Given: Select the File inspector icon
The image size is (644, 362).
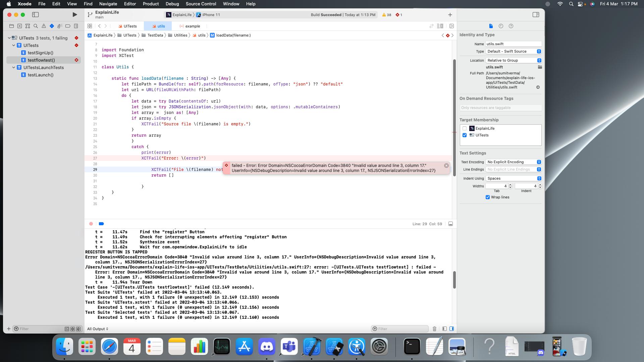Looking at the screenshot, I should pyautogui.click(x=491, y=26).
